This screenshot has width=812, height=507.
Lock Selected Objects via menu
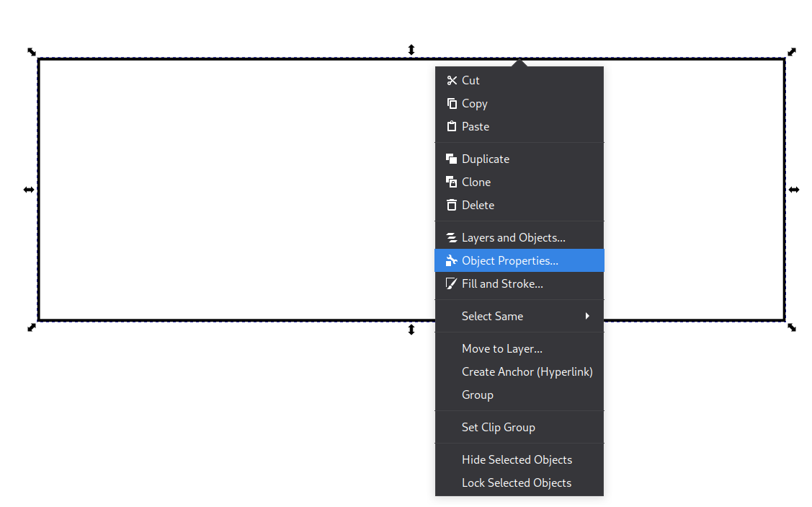tap(516, 482)
